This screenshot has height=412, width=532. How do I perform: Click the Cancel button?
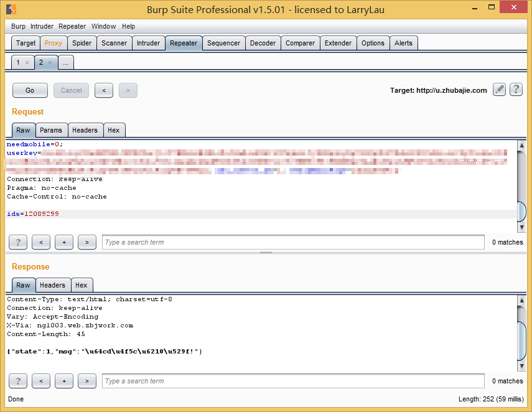tap(72, 90)
